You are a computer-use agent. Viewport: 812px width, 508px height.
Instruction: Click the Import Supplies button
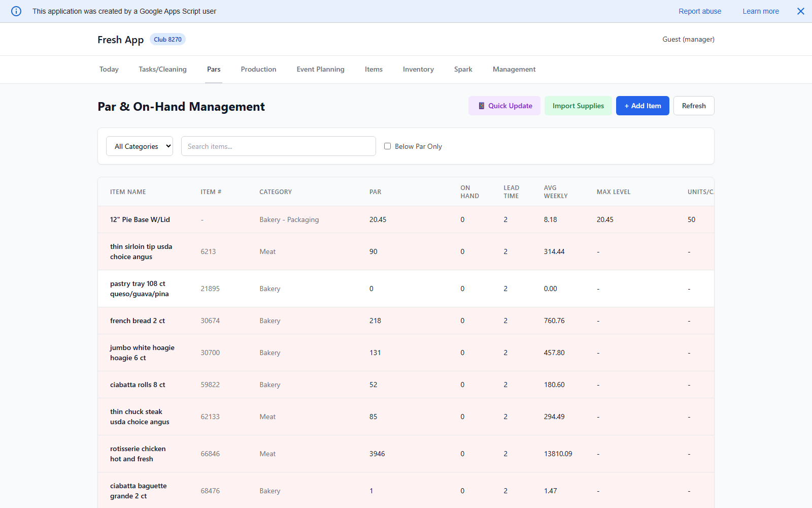point(578,106)
